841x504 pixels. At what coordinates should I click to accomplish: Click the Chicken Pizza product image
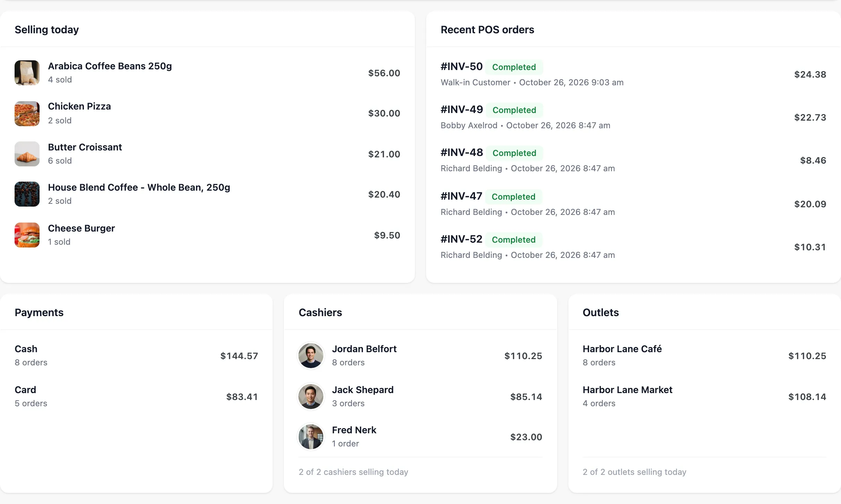tap(27, 114)
